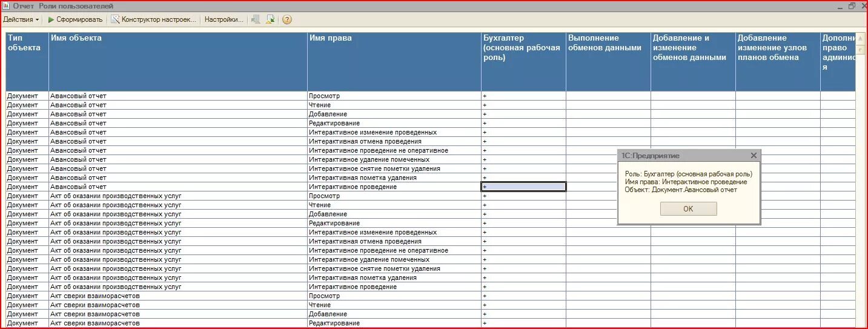The height and width of the screenshot is (329, 868).
Task: Select Добавление cell for Авансовый отчет
Action: tap(394, 114)
